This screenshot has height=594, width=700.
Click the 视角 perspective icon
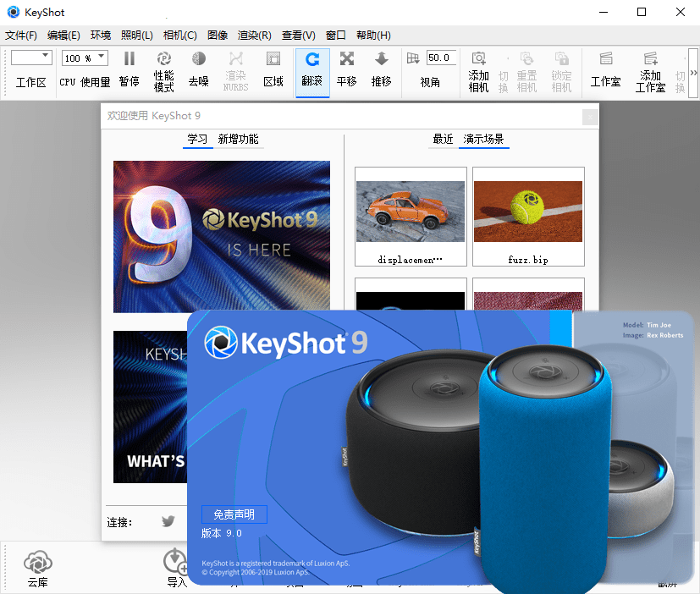pos(413,58)
